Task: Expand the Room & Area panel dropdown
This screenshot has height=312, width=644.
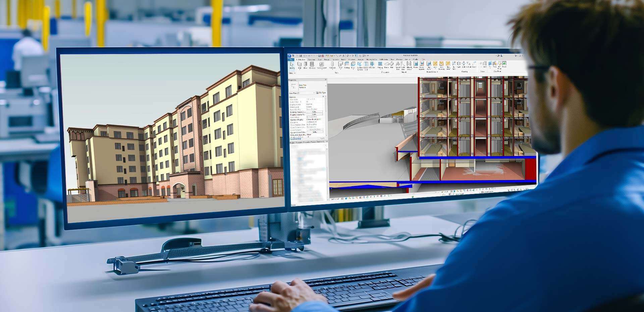Action: 432,72
